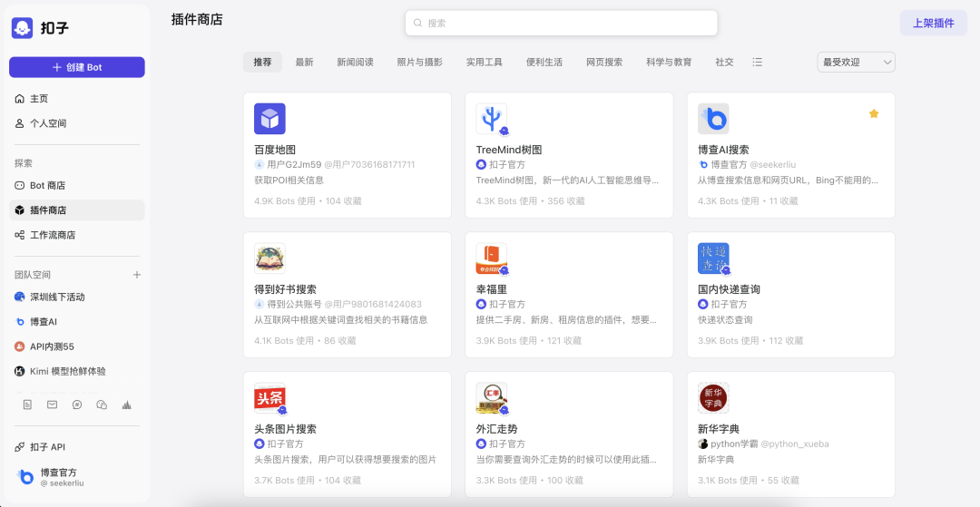Open the 照片与摄影 category tab
This screenshot has height=507, width=980.
420,63
